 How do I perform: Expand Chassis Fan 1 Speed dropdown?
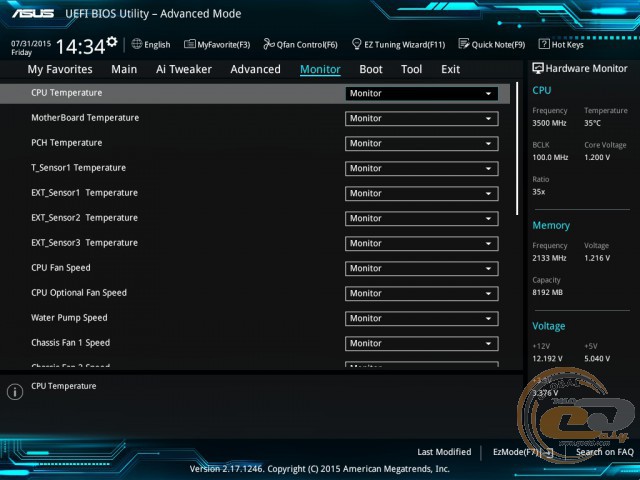pos(422,344)
